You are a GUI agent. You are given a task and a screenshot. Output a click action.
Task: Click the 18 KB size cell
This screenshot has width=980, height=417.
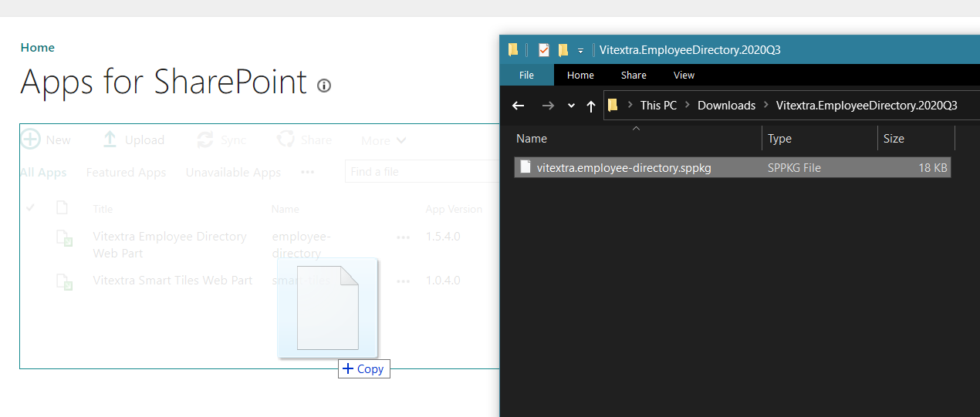tap(933, 167)
